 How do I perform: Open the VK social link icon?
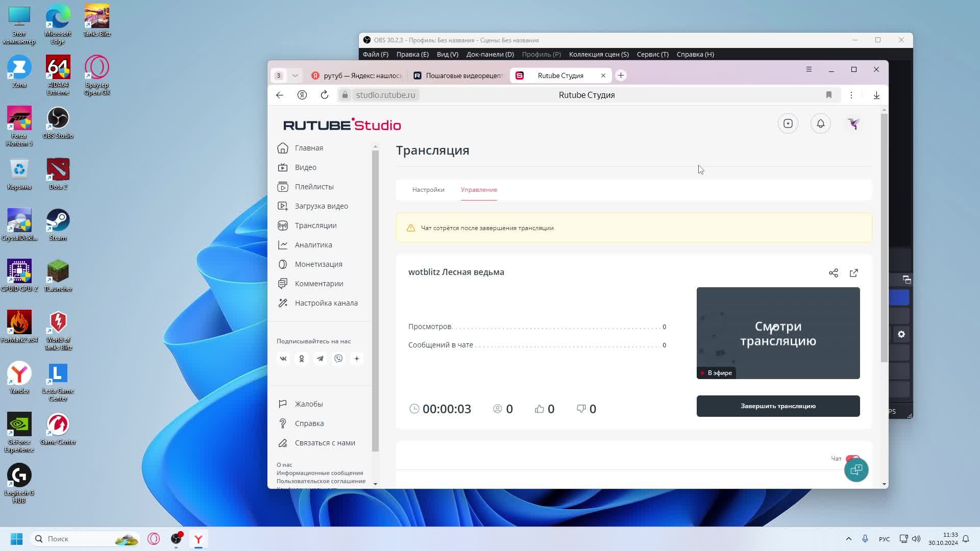[x=283, y=359]
